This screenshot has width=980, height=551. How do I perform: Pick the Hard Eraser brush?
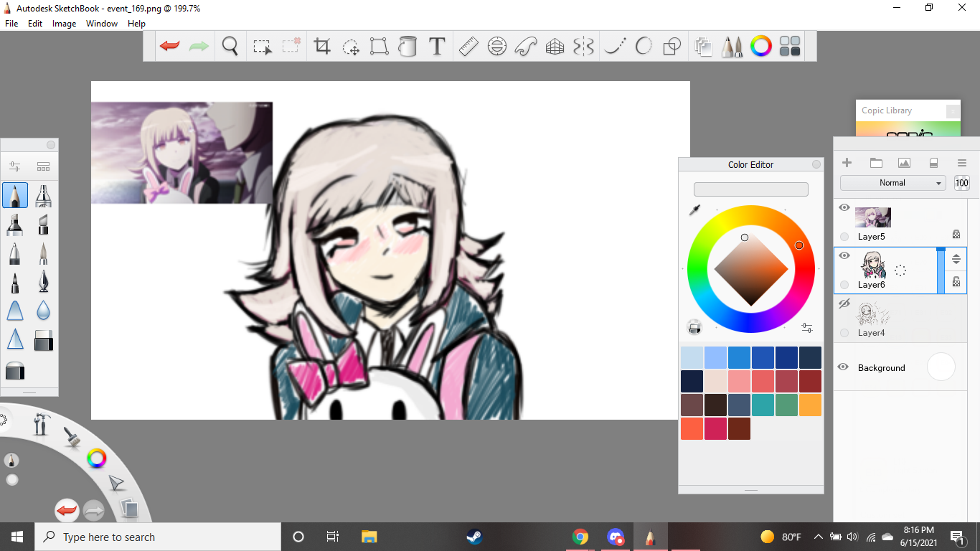(44, 340)
